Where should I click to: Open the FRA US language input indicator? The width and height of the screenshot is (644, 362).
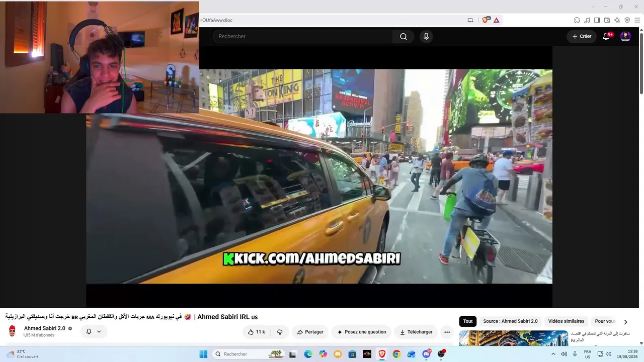[587, 354]
